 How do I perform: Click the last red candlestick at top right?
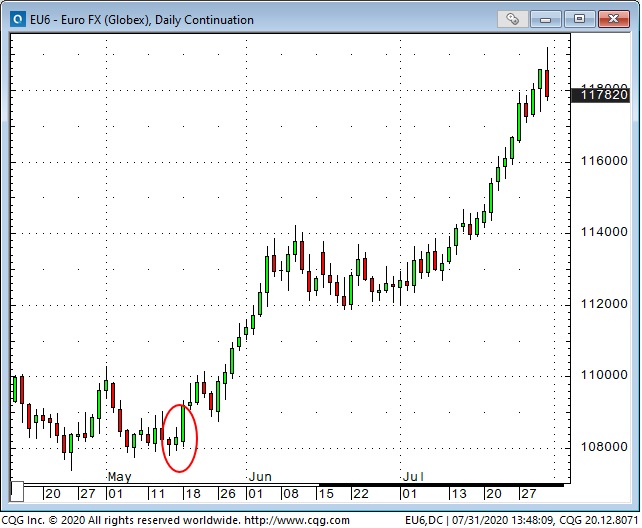pyautogui.click(x=547, y=83)
